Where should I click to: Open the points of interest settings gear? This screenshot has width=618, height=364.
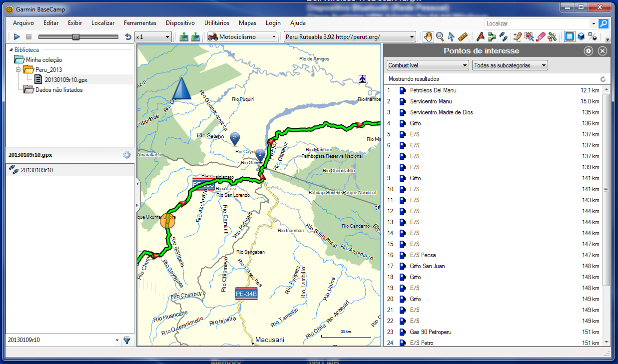pyautogui.click(x=589, y=51)
